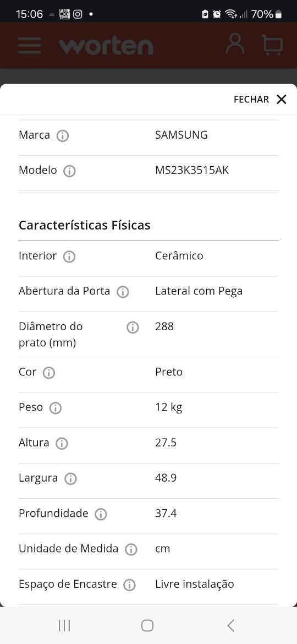297x644 pixels.
Task: Tap the info icon next to Largura
Action: click(x=70, y=479)
